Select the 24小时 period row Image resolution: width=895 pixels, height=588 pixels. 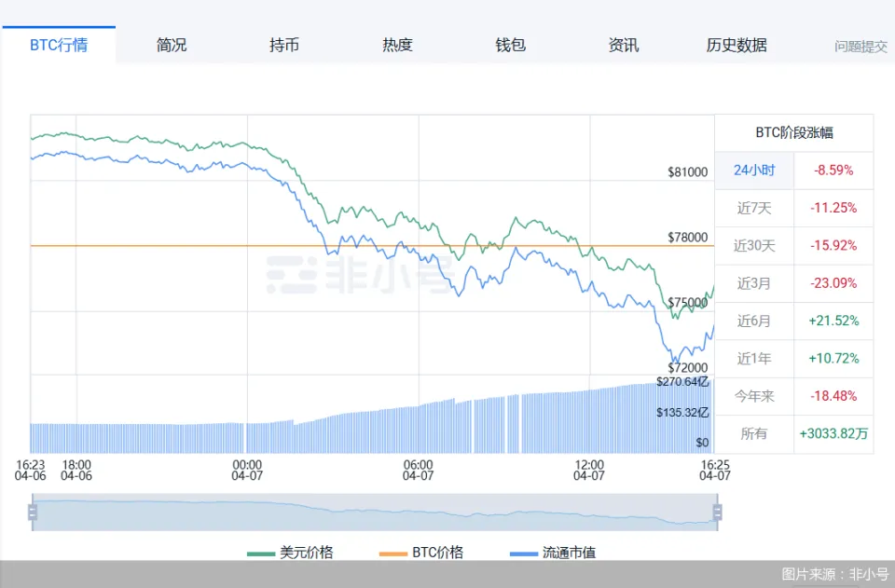tap(794, 171)
